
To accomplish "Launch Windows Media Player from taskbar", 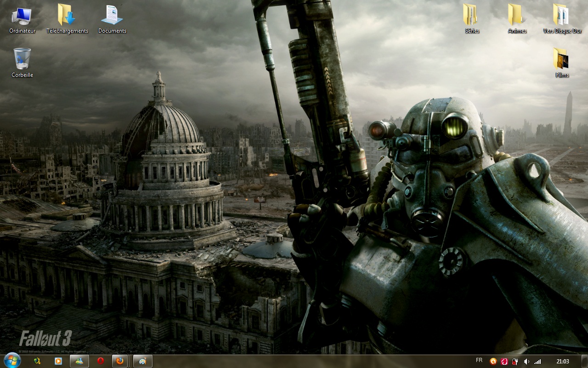I will click(x=58, y=361).
